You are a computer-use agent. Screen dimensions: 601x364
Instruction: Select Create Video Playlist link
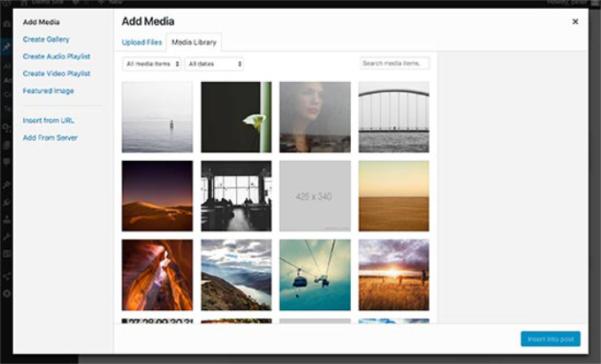tap(57, 73)
